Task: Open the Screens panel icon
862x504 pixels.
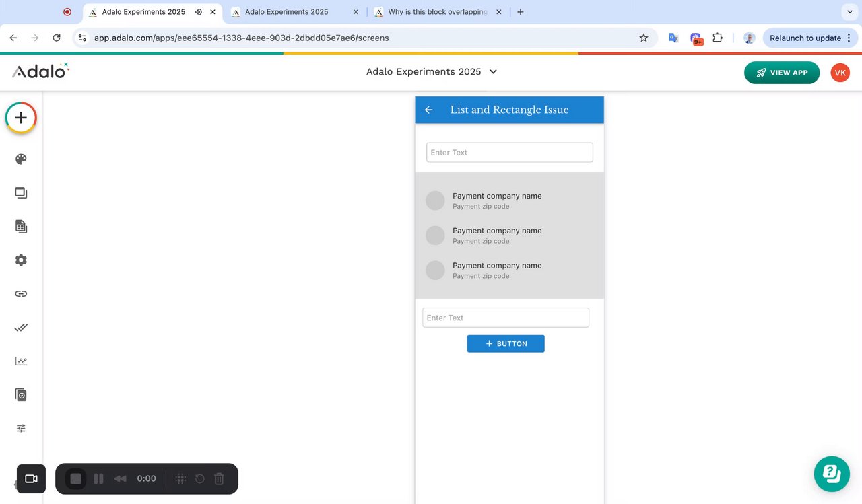Action: 21,193
